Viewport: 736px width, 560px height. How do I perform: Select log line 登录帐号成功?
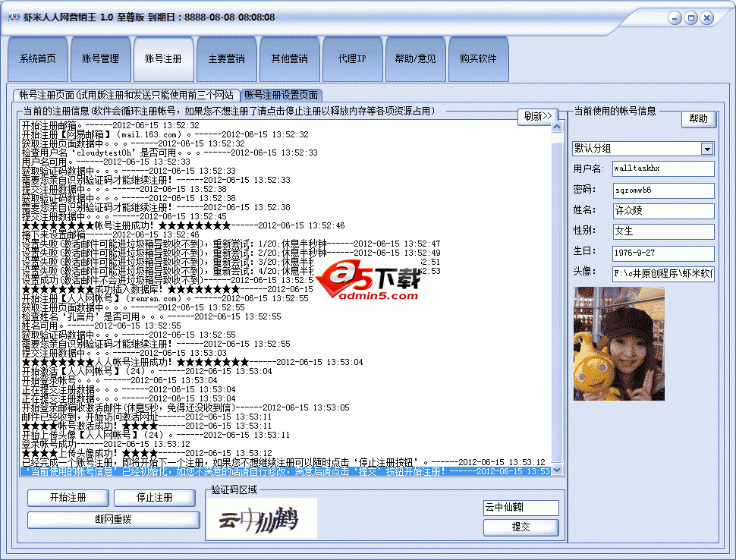click(106, 444)
